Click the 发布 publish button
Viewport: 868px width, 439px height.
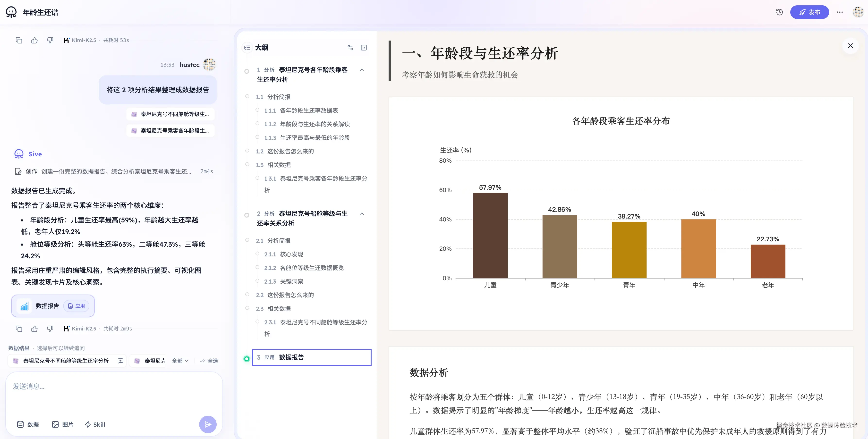pyautogui.click(x=809, y=12)
